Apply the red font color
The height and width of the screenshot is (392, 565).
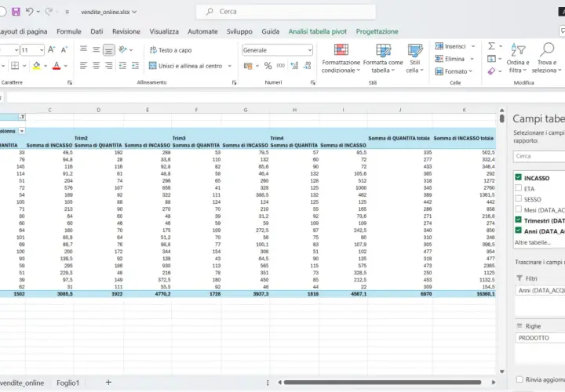[x=56, y=66]
